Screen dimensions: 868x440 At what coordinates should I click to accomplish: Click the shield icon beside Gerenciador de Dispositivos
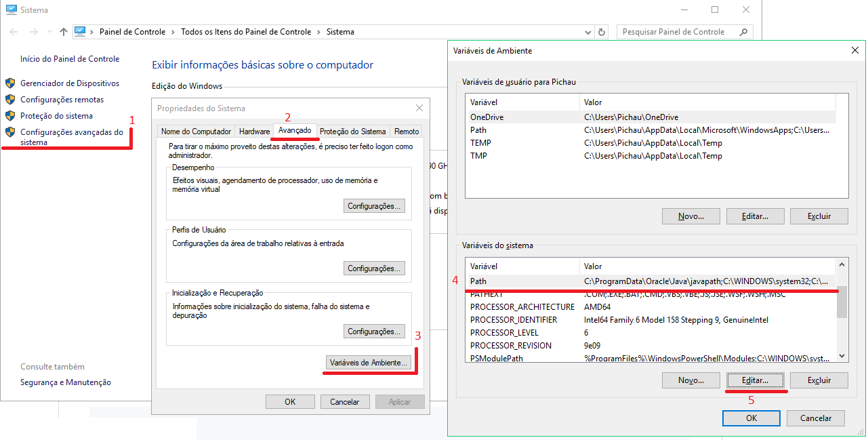[10, 83]
